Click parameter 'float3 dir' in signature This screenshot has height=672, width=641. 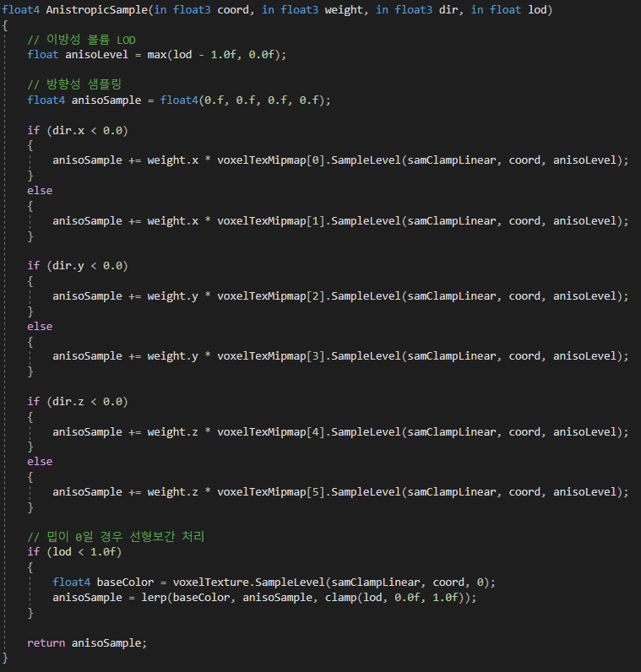pos(426,10)
